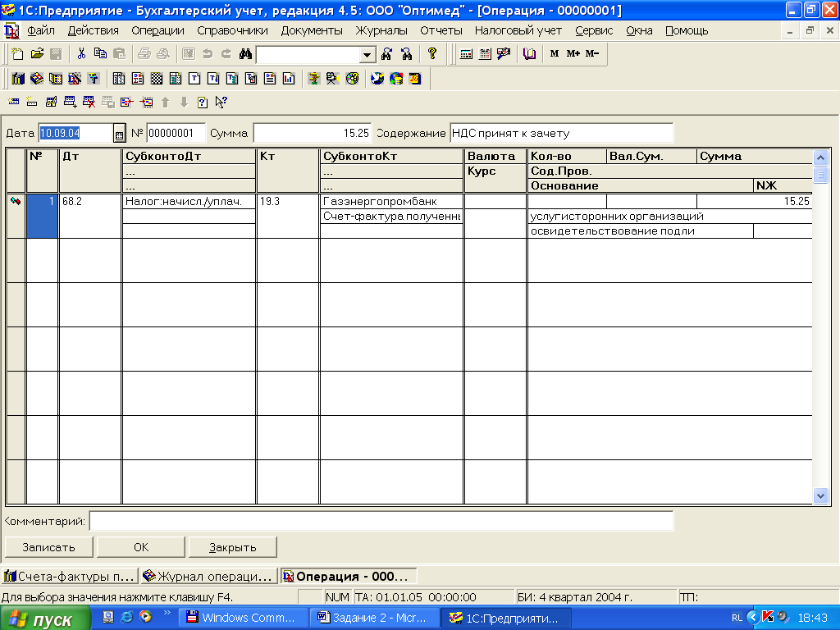
Task: Click the context help arrow-question icon
Action: tap(220, 103)
